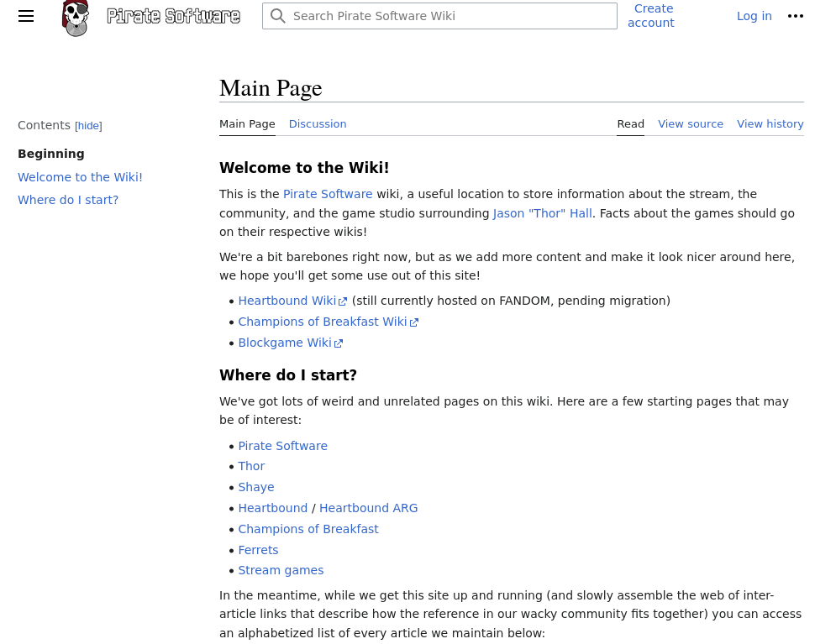Open the Heartbound Wiki external link
The height and width of the screenshot is (644, 836).
(x=292, y=301)
